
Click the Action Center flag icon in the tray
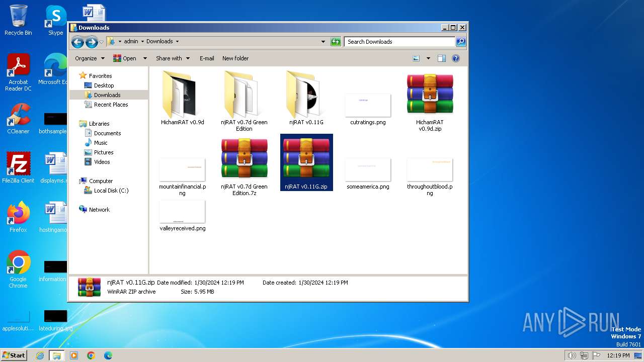coord(596,355)
